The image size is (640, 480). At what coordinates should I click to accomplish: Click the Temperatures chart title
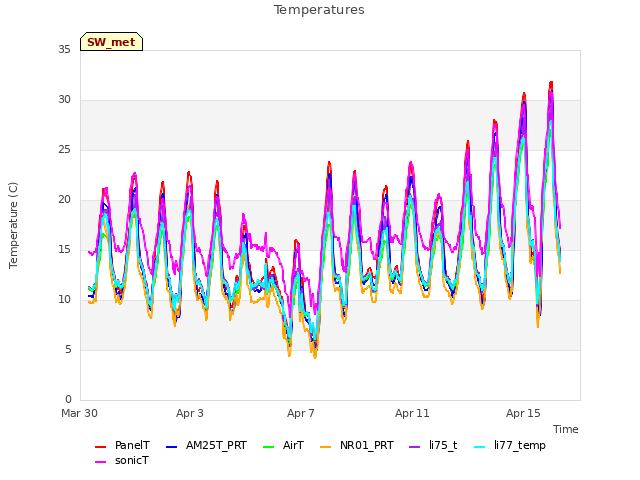coord(319,10)
